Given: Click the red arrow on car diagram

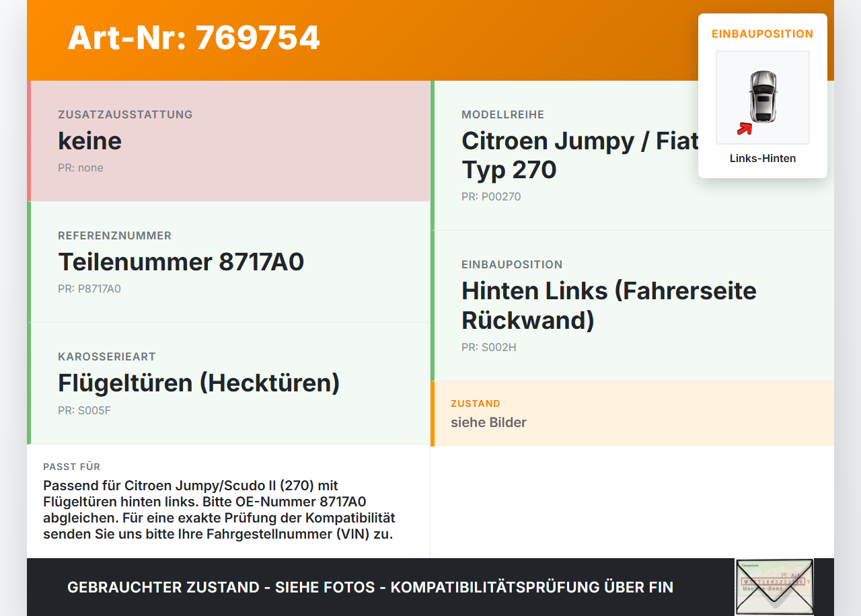Looking at the screenshot, I should pos(744,128).
